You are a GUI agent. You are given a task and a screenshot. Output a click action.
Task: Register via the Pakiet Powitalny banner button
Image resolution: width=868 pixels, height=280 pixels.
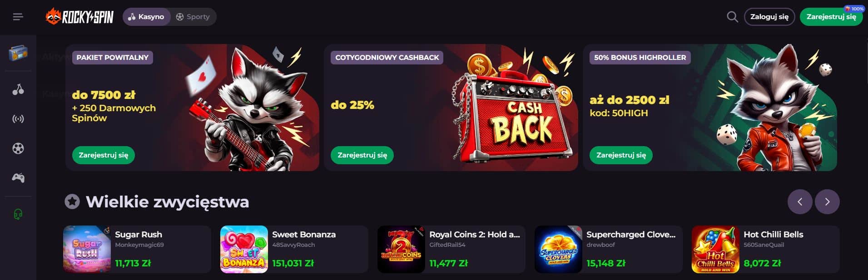click(x=104, y=155)
